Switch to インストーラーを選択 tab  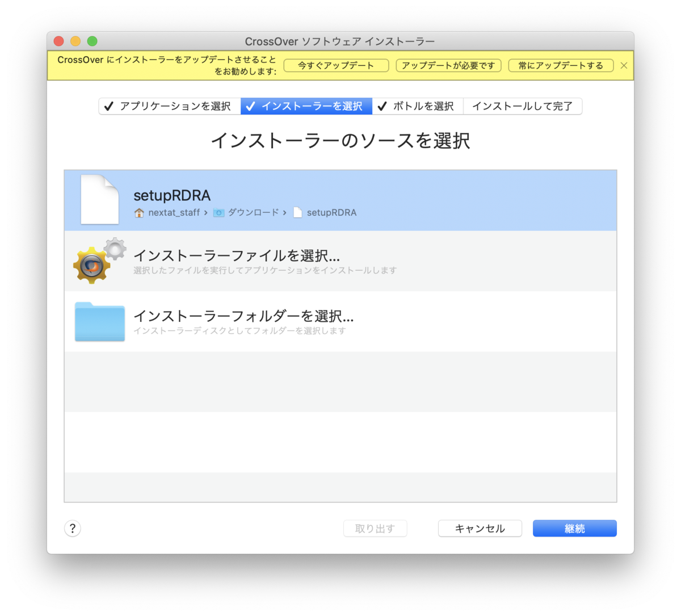pos(306,106)
